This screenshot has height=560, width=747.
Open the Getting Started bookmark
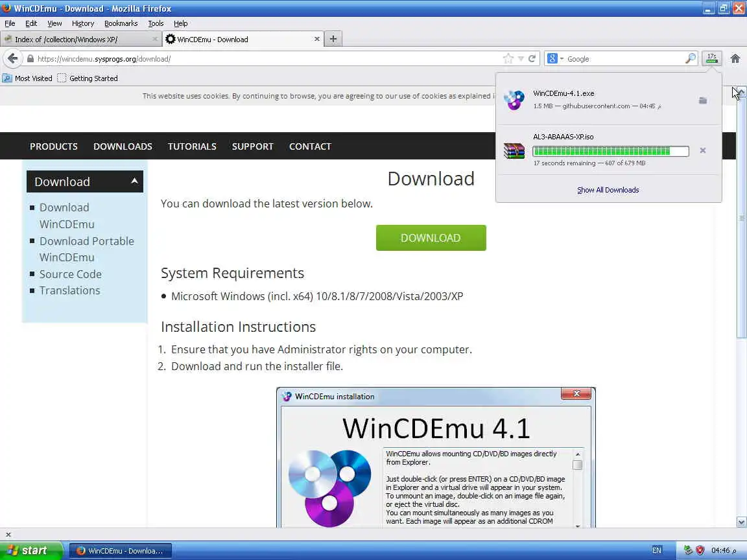tap(88, 78)
